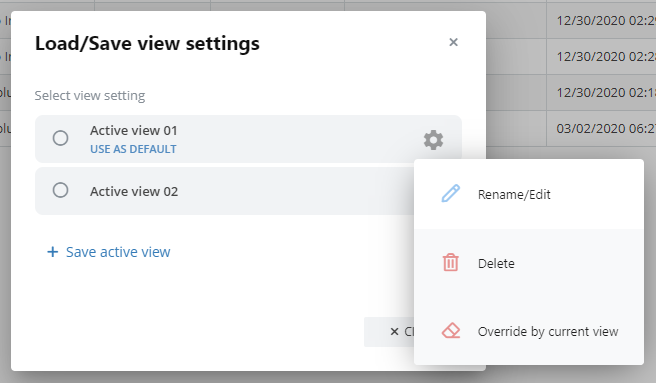
Task: Close the Load/Save view settings dialog
Action: [454, 42]
